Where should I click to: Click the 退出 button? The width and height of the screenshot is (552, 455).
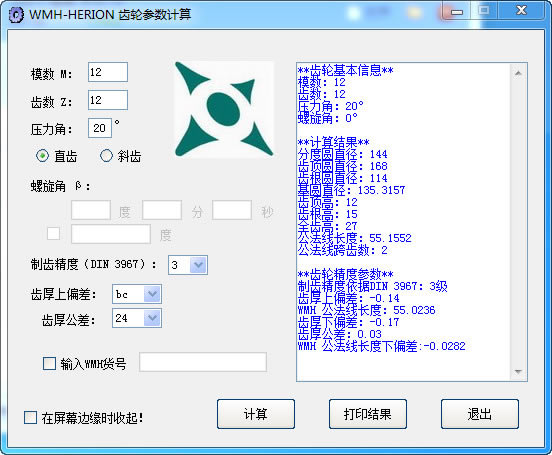pos(480,414)
